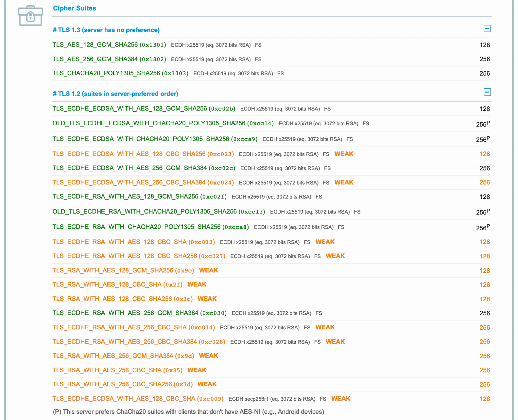The height and width of the screenshot is (420, 518).
Task: Click the TLS_ECDHE_ECDSA_WITH_AES_128_CBC_SHA256 (0xc023) suite name
Action: [x=143, y=154]
